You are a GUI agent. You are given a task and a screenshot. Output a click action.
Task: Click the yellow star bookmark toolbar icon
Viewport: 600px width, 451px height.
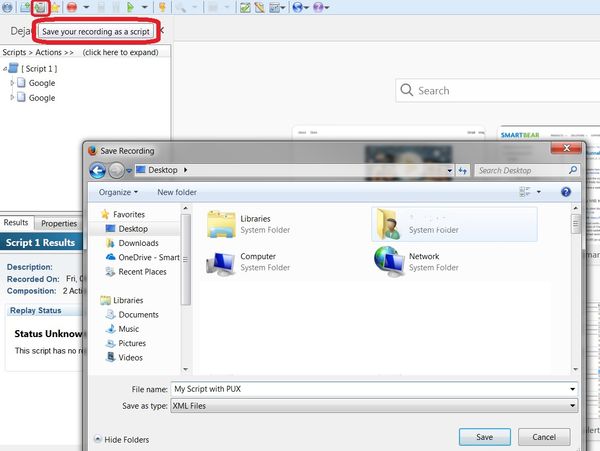coord(56,8)
